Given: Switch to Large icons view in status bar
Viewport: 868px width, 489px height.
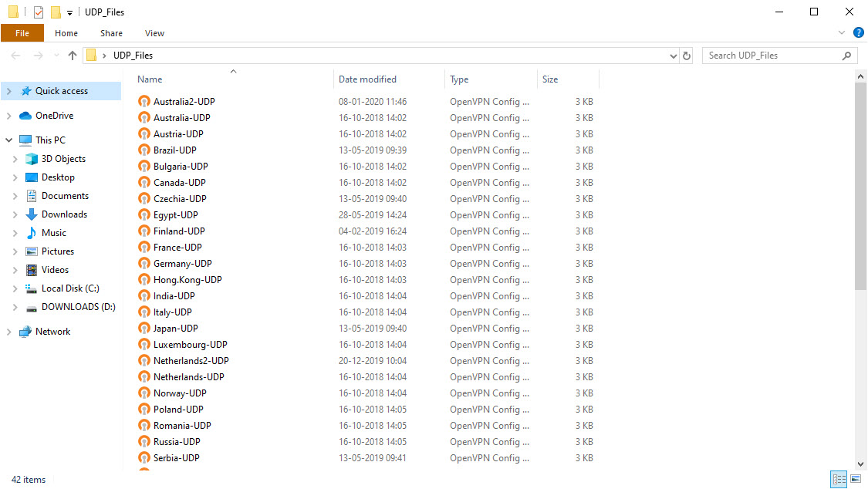Looking at the screenshot, I should [x=856, y=479].
